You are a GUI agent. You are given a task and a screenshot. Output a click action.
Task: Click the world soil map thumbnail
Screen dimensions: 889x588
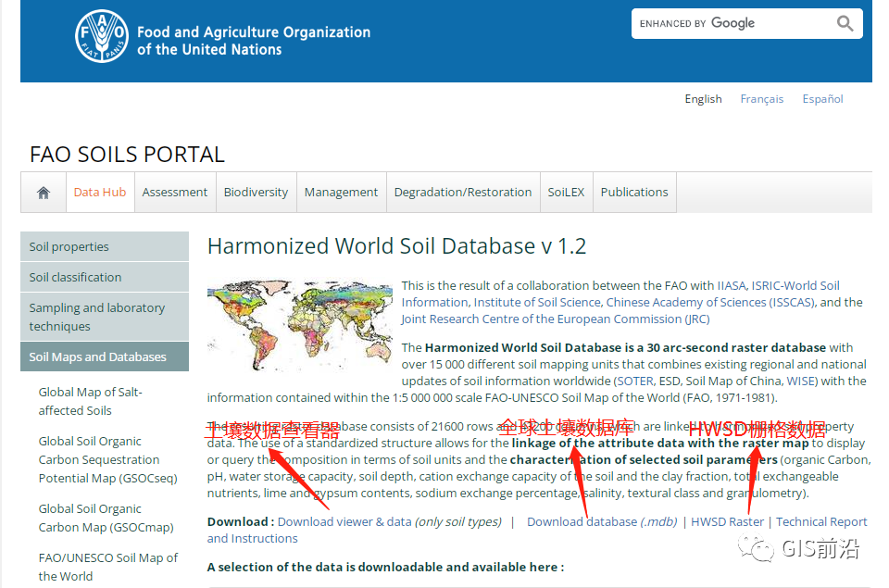pyautogui.click(x=300, y=324)
